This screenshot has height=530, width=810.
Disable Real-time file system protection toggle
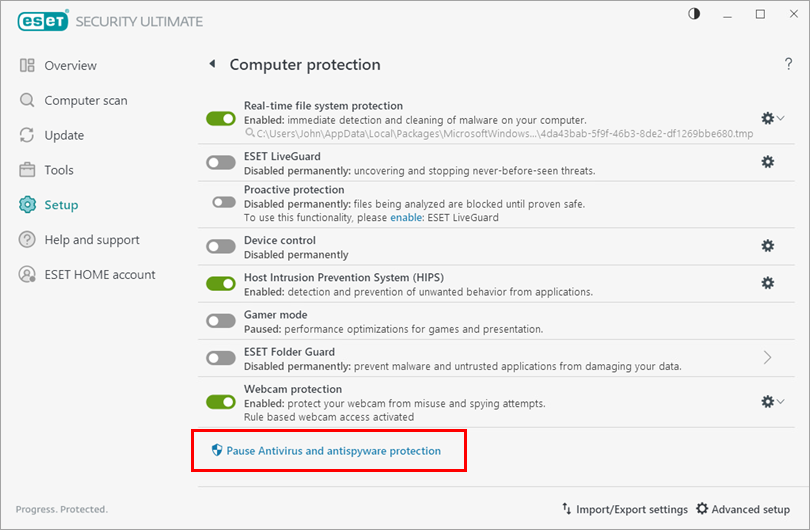(x=221, y=119)
